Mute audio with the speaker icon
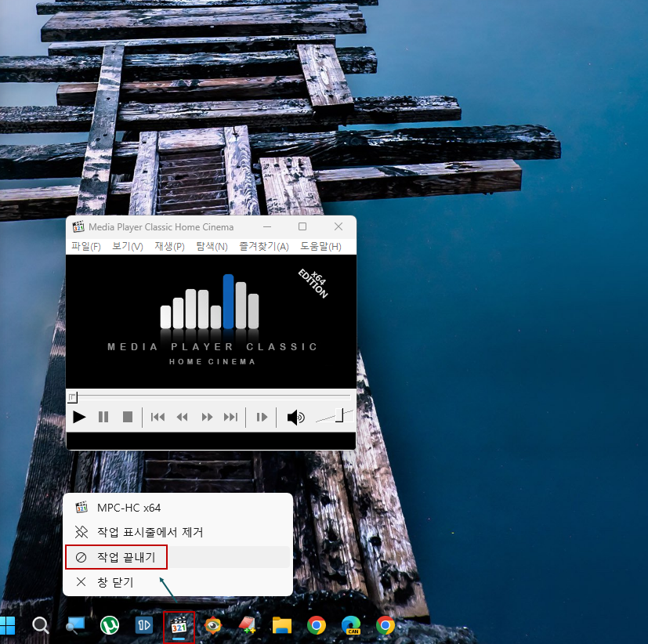 click(x=296, y=418)
